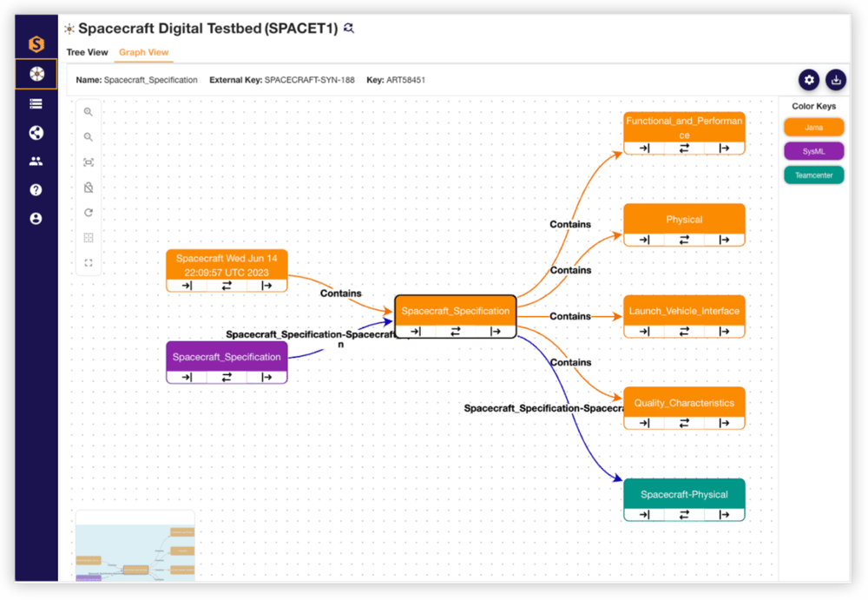The image size is (868, 600).
Task: Switch to the Tree View tab
Action: click(x=88, y=52)
